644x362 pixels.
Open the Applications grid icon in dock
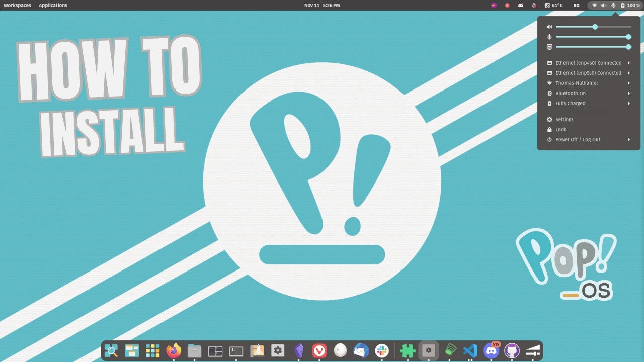152,350
